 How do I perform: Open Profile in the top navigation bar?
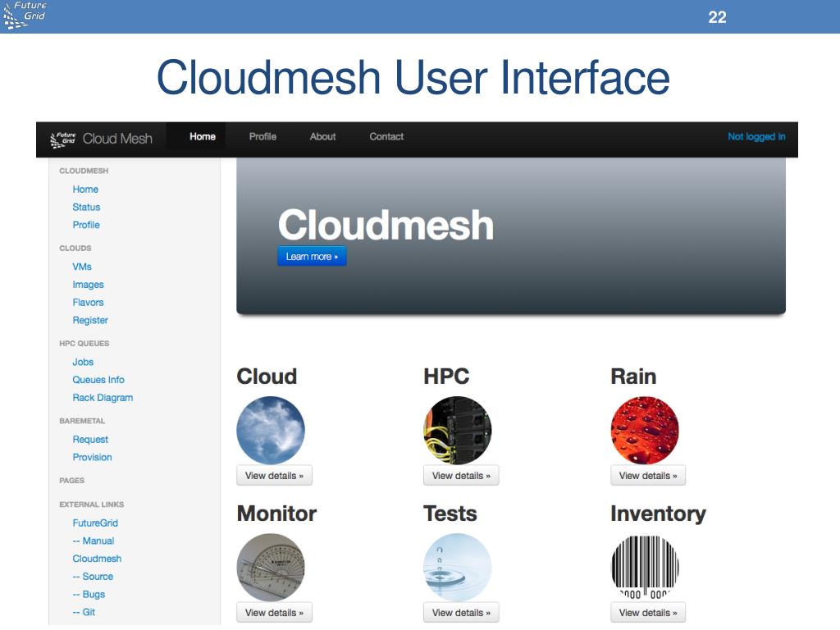(262, 137)
